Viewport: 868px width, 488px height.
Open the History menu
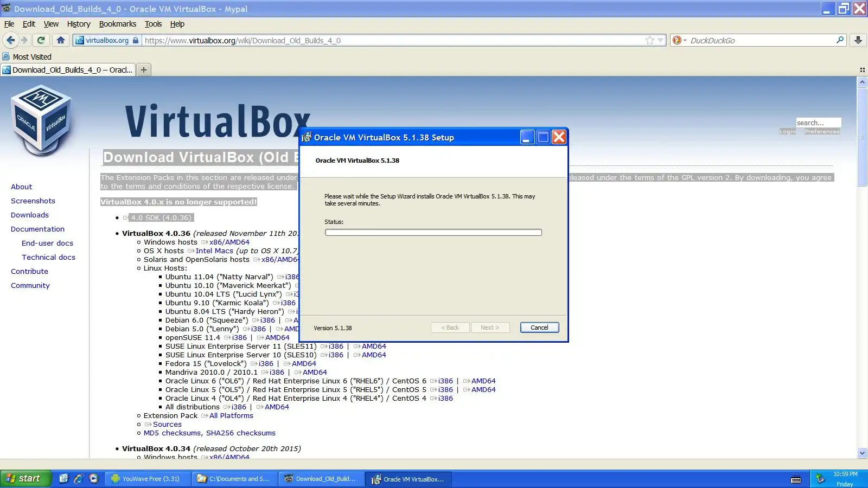pos(79,24)
